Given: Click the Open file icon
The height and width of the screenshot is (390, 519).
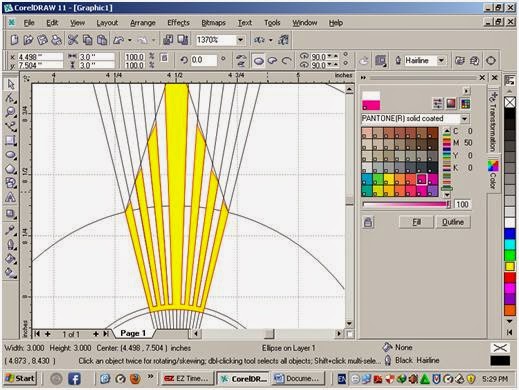Looking at the screenshot, I should point(28,40).
